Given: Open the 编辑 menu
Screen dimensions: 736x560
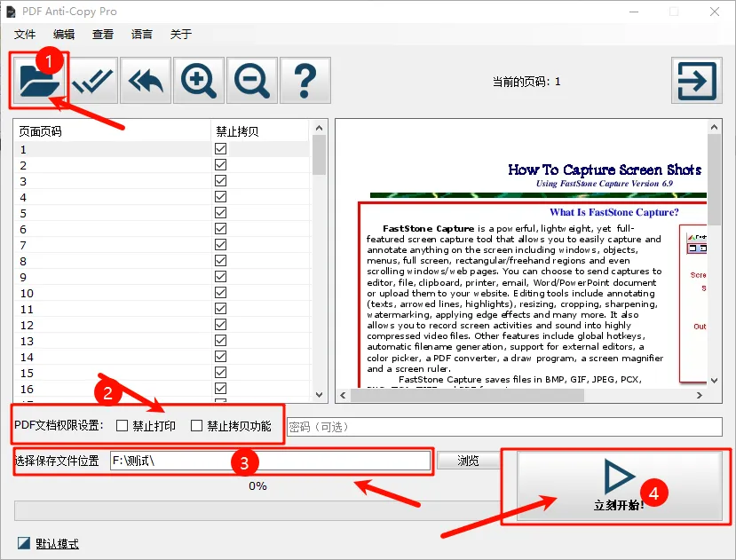Looking at the screenshot, I should coord(64,35).
